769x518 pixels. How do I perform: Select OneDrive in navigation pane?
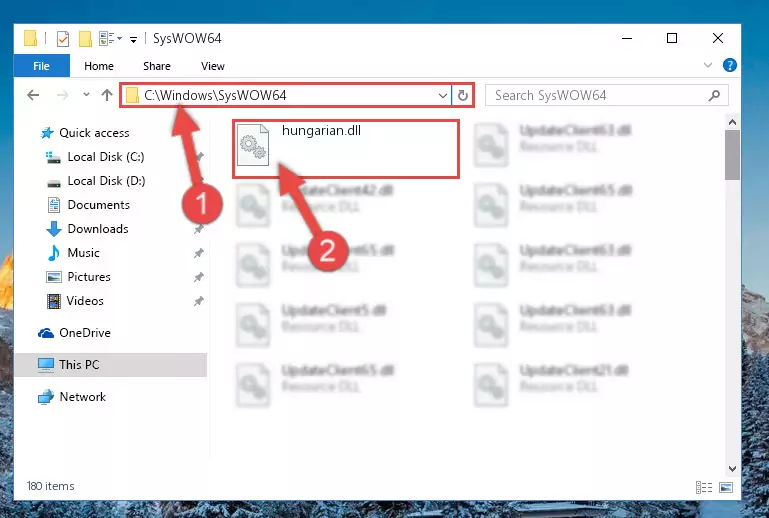[x=85, y=333]
